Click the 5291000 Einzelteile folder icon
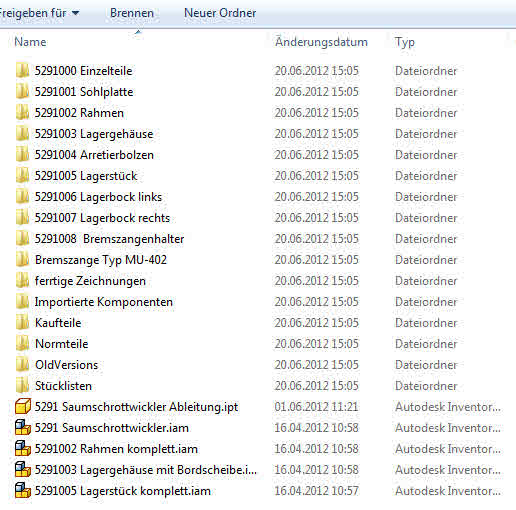Screen dimensions: 516x510 (22, 71)
